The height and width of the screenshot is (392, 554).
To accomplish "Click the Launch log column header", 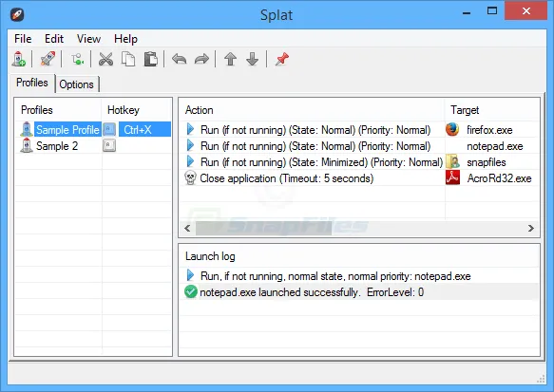I will [359, 256].
